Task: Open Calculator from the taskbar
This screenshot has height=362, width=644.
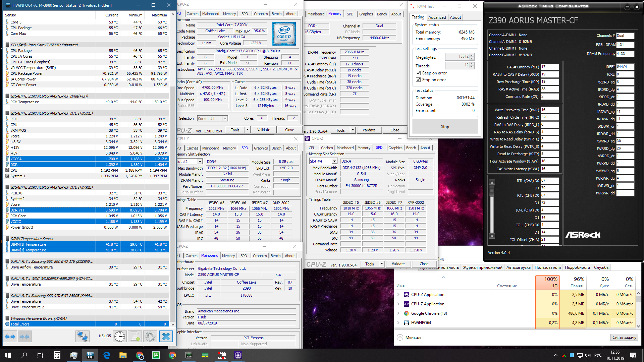Action: pos(57,355)
